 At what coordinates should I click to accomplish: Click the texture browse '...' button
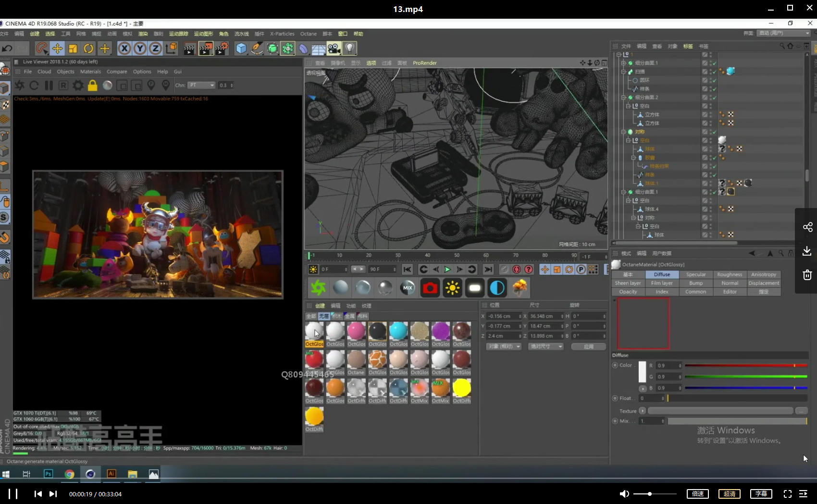pyautogui.click(x=801, y=411)
